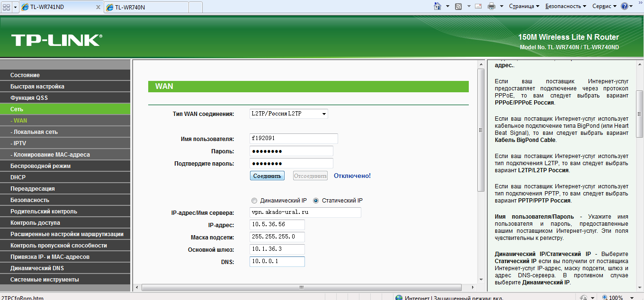This screenshot has width=644, height=300.
Task: Click the Маска подсети field
Action: 277,237
